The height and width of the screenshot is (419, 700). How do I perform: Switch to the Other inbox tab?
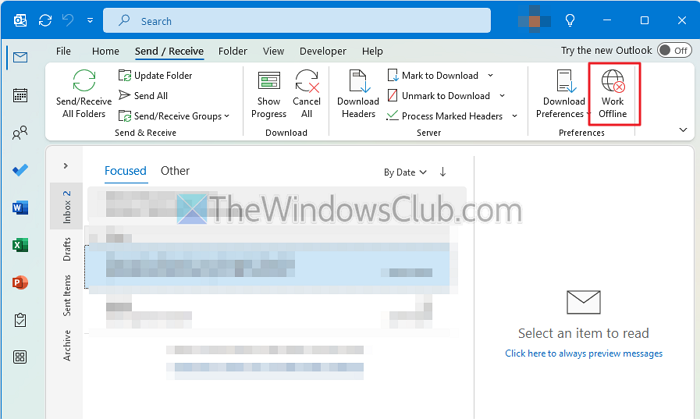pyautogui.click(x=175, y=171)
